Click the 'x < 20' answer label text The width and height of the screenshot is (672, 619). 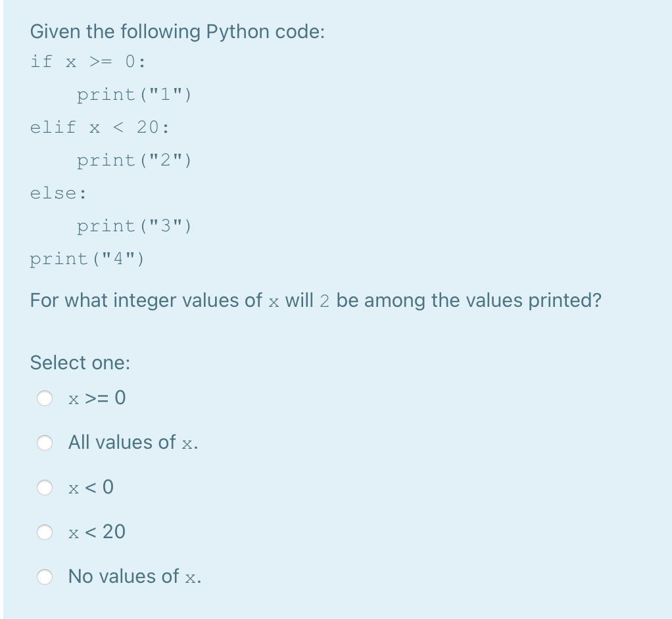[x=97, y=532]
